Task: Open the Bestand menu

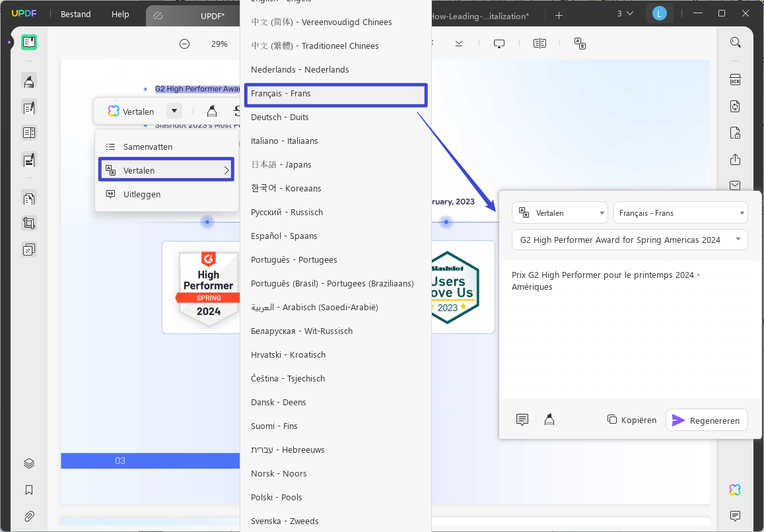Action: click(x=75, y=14)
